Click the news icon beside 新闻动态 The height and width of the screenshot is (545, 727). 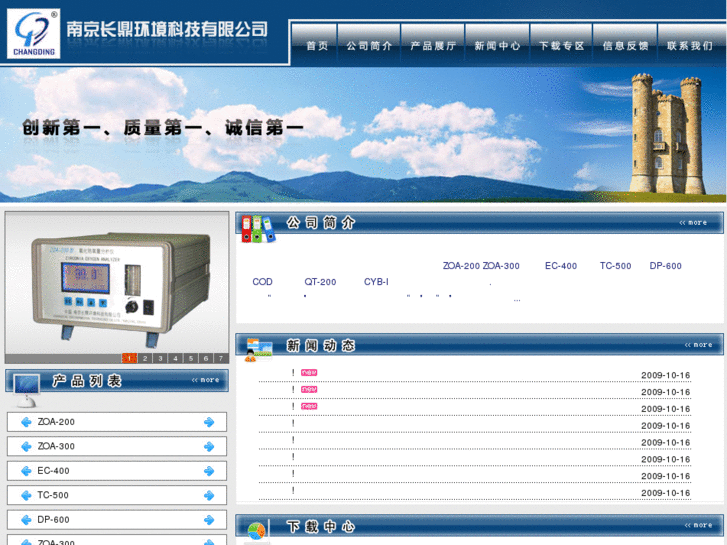[259, 350]
